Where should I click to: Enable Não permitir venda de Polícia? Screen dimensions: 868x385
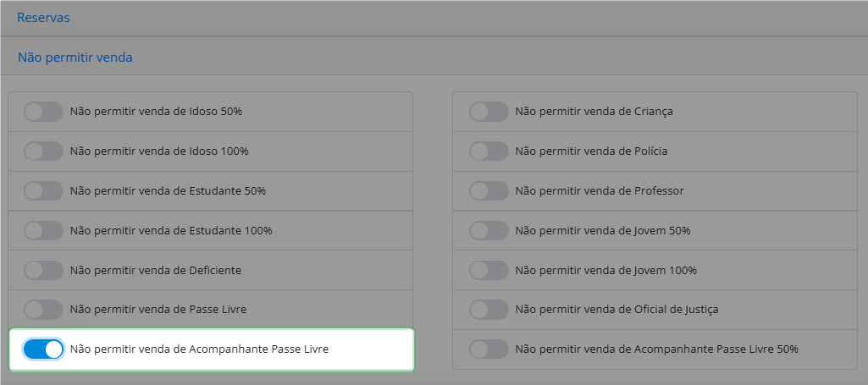(489, 151)
